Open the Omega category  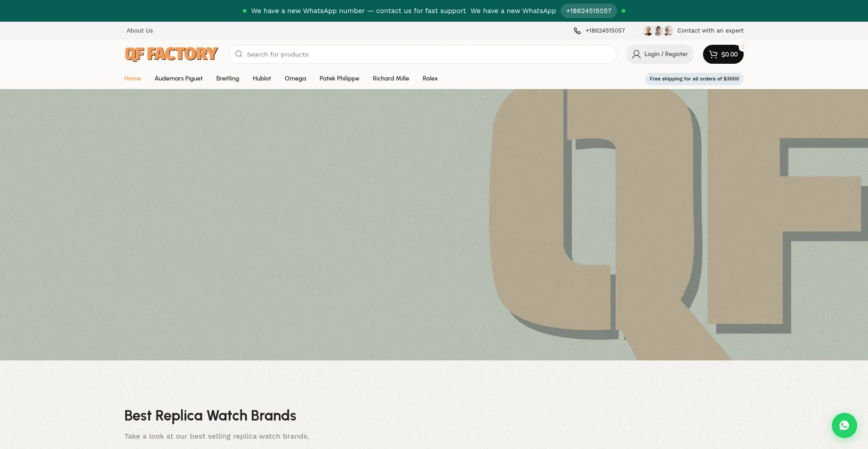295,79
